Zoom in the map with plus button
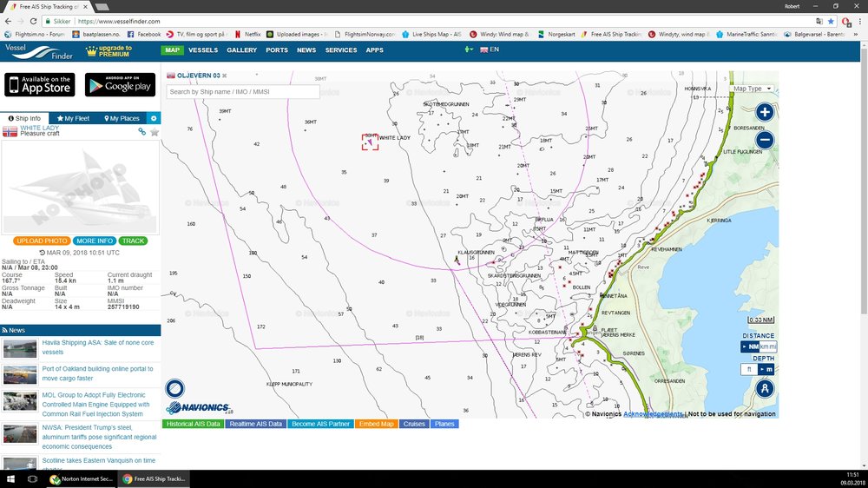 point(765,112)
